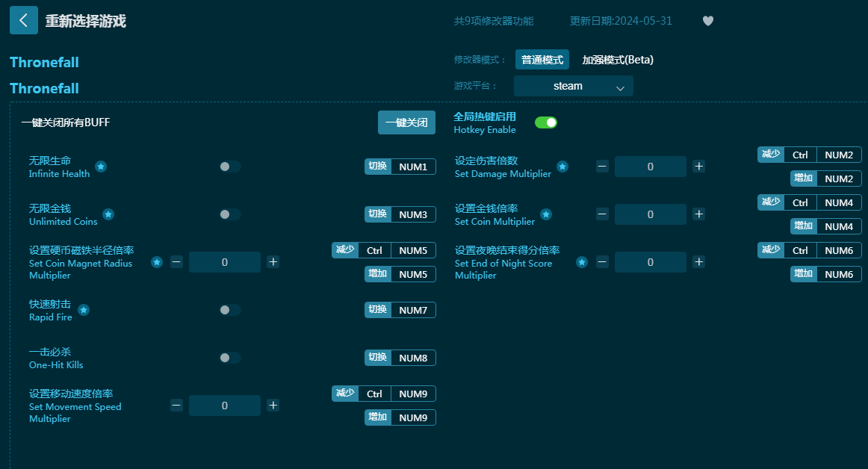Toggle Infinite Health switch
This screenshot has width=868, height=469.
pos(230,167)
